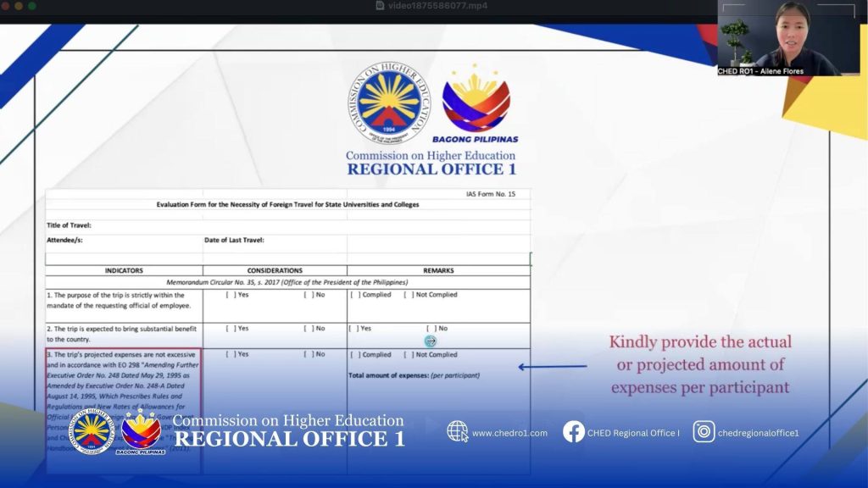This screenshot has height=488, width=868.
Task: Tick Yes under Considerations for the trip purpose row
Action: [x=231, y=295]
